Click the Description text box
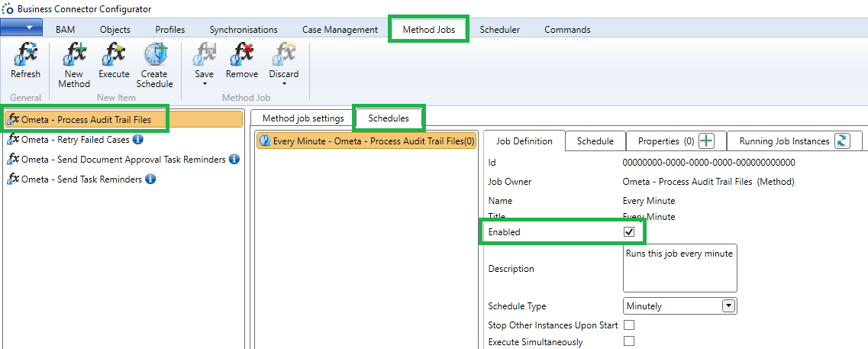 tap(680, 268)
